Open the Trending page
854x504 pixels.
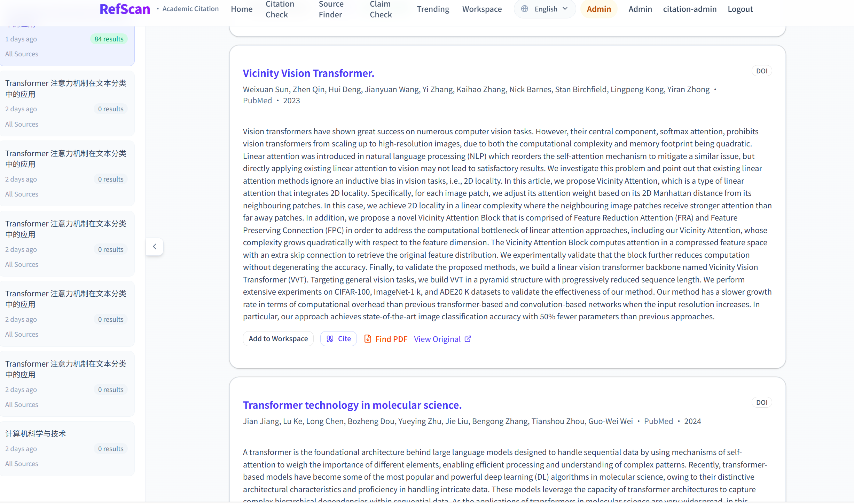pos(433,9)
